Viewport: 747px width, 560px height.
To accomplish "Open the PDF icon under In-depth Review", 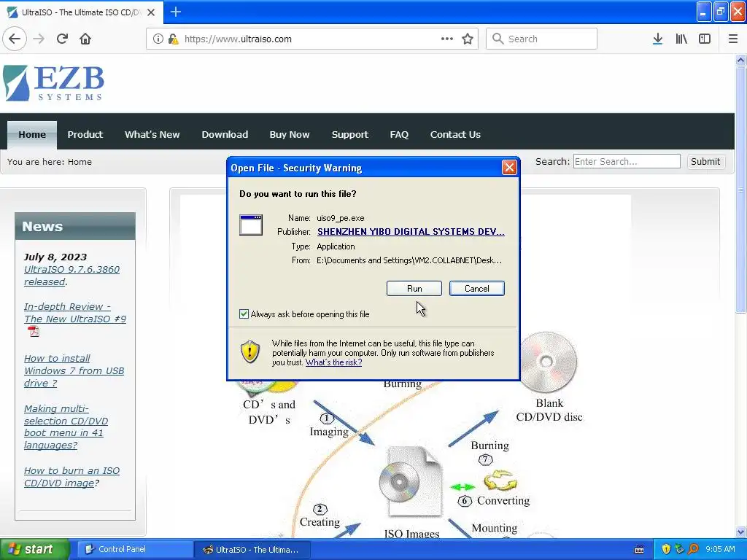I will point(34,331).
